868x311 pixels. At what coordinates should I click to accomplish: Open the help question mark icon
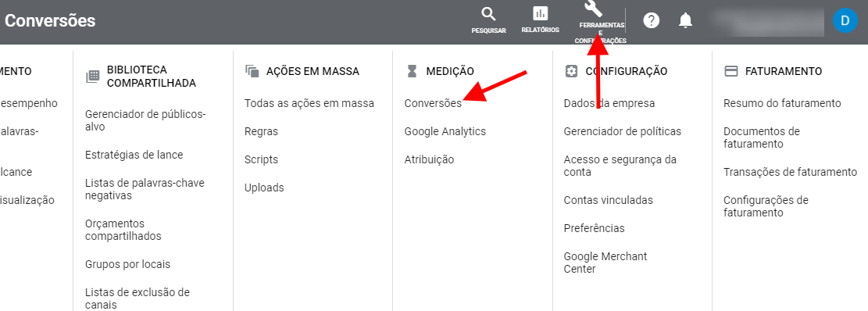651,20
